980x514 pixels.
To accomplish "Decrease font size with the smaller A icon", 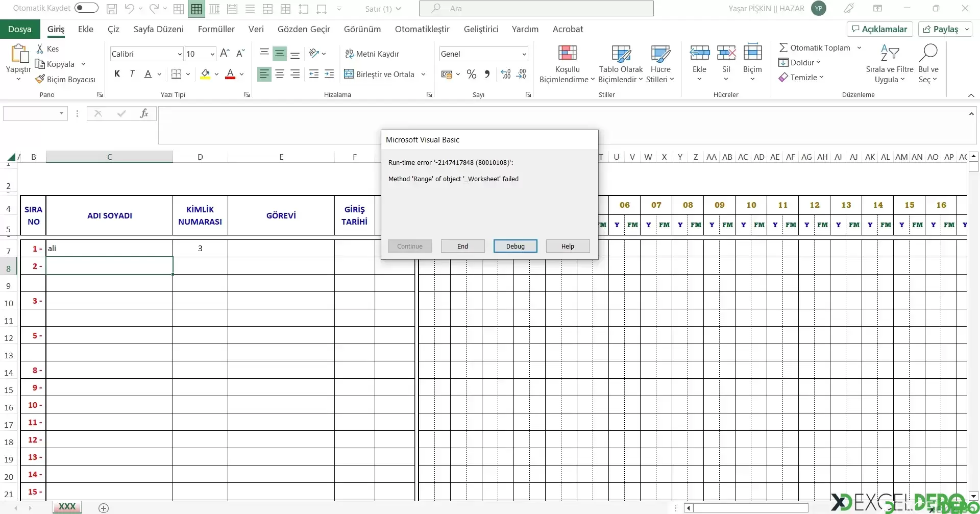I will point(240,53).
